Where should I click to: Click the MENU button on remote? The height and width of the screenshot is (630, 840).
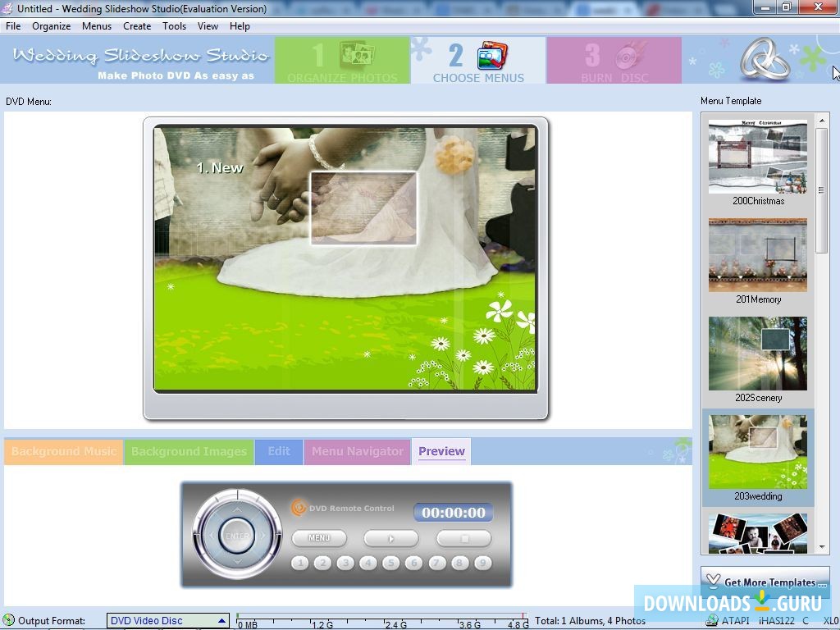pyautogui.click(x=319, y=538)
